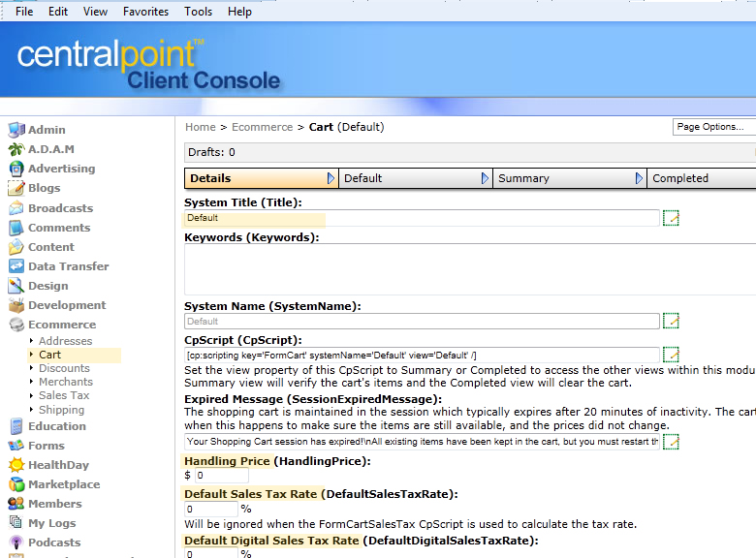
Task: Open the Page Options dropdown
Action: tap(714, 127)
